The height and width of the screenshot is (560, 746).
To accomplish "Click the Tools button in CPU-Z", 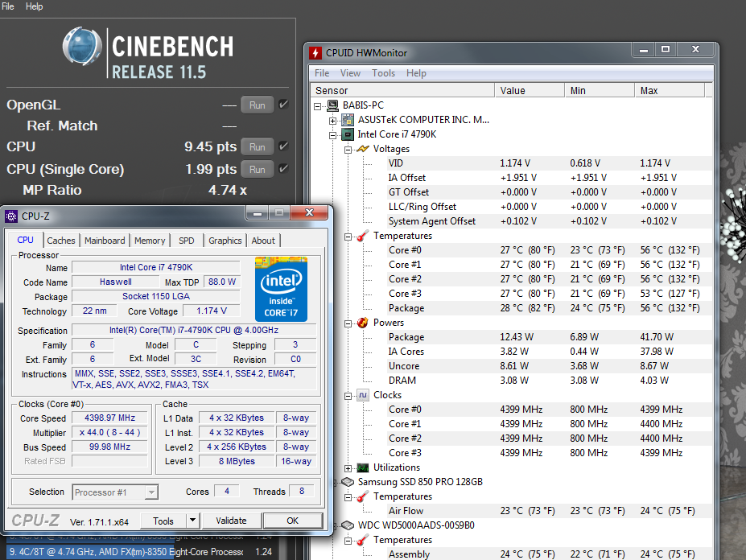I will [163, 521].
